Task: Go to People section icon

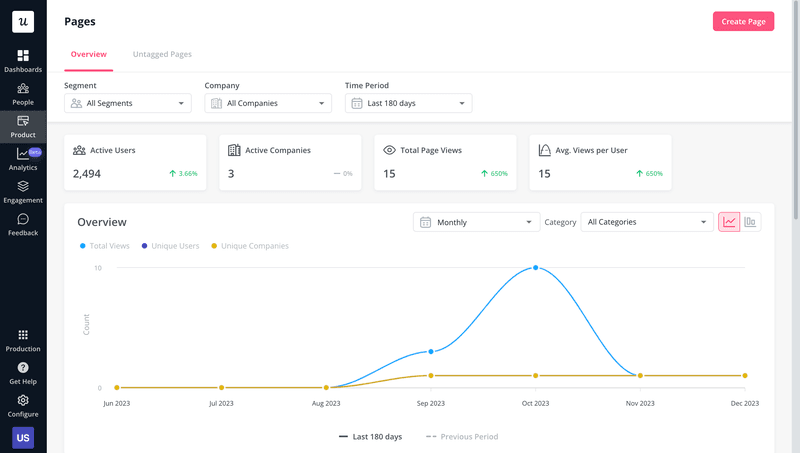Action: 23,89
